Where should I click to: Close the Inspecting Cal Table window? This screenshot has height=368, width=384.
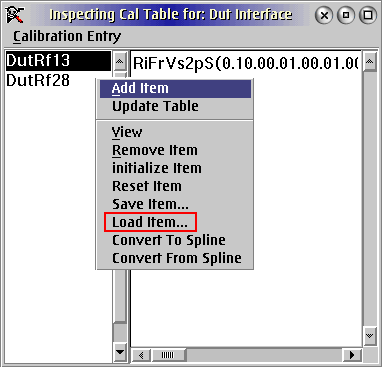point(324,15)
